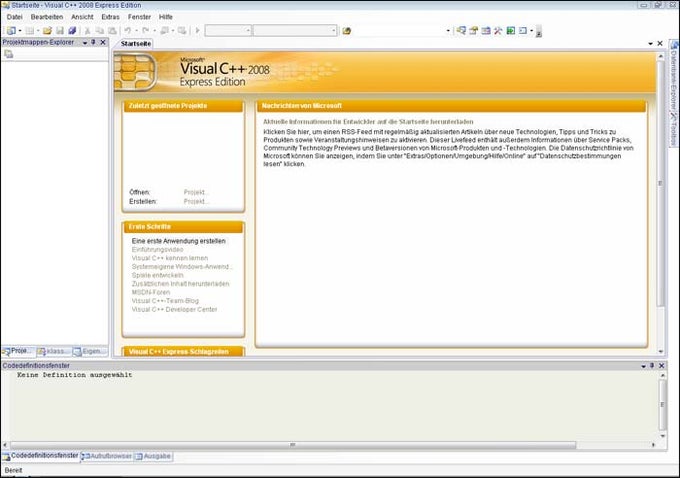
Task: Open the MSDN-Foren link
Action: (x=151, y=292)
